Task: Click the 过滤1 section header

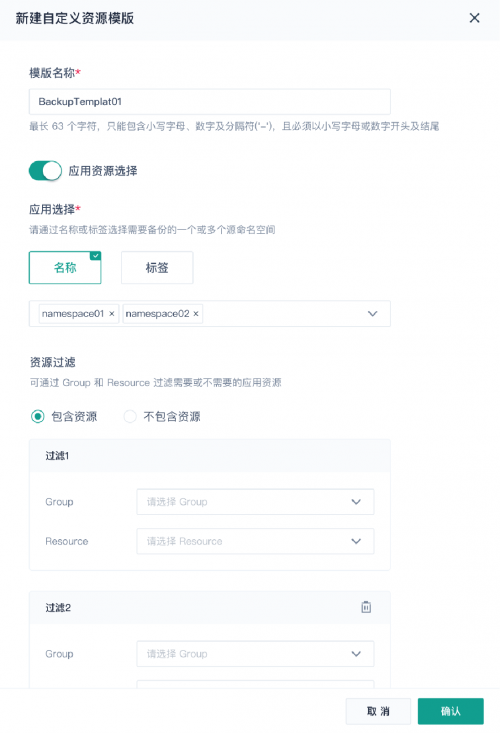Action: coord(210,455)
